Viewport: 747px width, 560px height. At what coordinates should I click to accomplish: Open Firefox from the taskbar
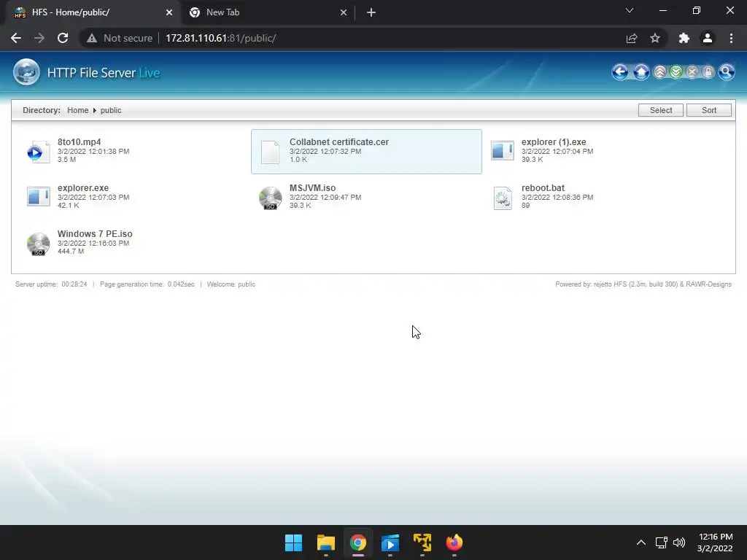click(454, 542)
